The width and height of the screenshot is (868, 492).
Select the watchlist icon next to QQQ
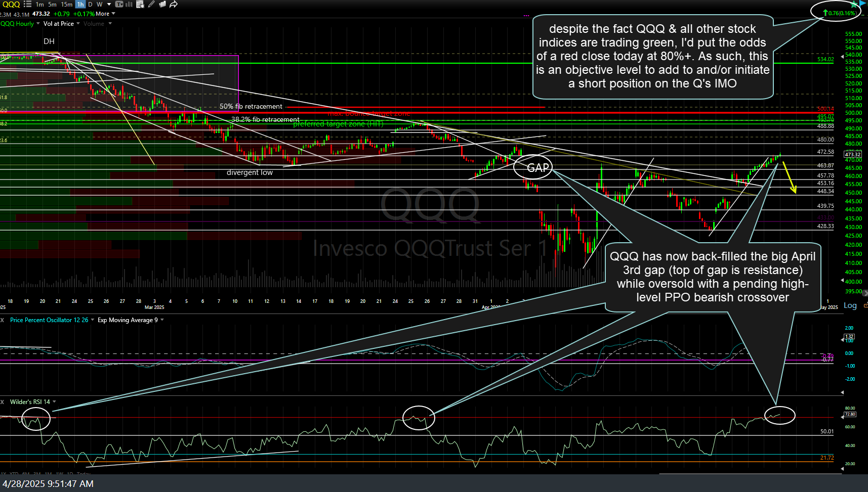[28, 4]
